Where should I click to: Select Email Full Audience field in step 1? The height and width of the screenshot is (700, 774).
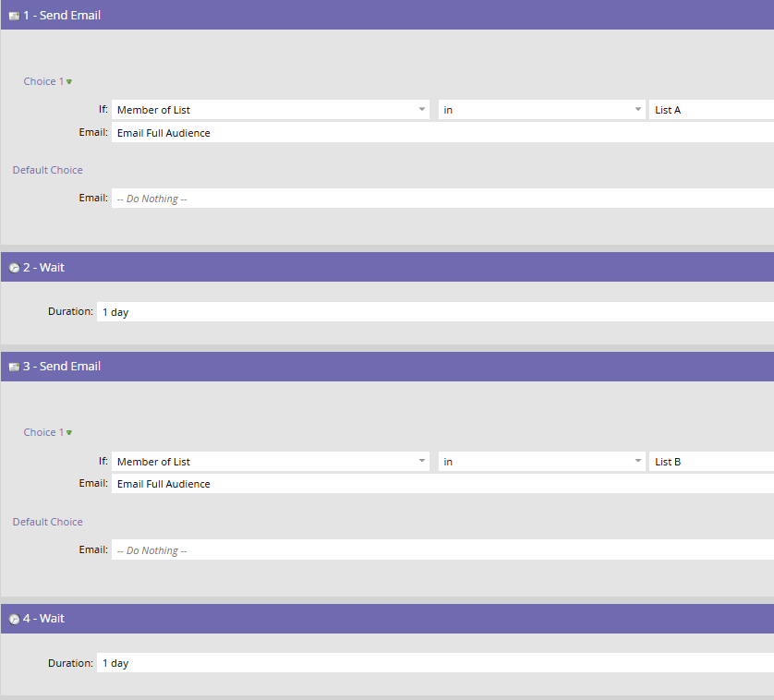[x=441, y=133]
